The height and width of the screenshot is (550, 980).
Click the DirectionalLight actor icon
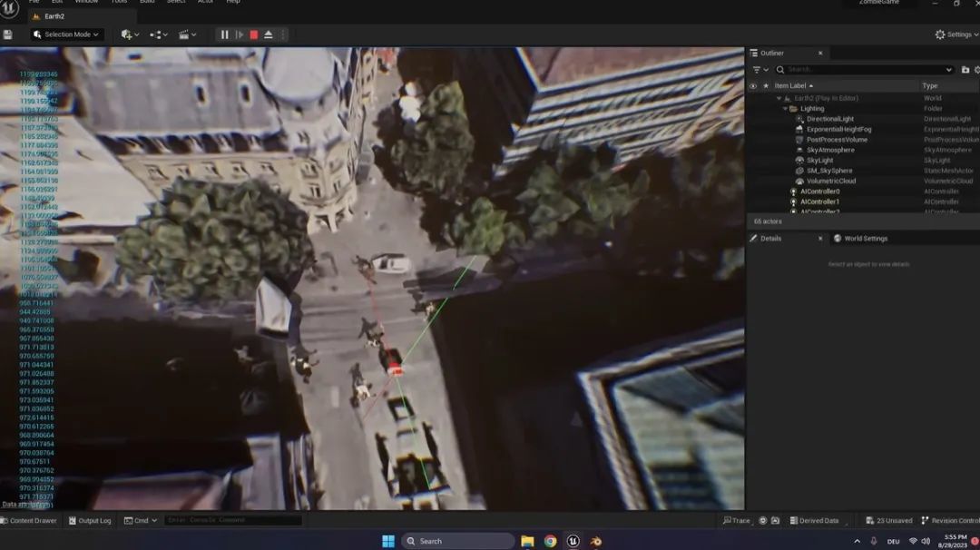click(799, 119)
